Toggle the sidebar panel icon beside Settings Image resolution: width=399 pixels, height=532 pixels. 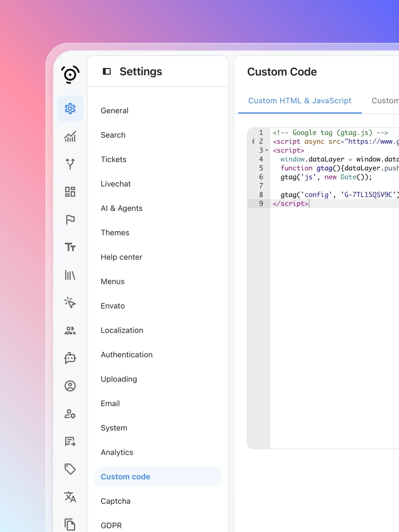tap(107, 71)
